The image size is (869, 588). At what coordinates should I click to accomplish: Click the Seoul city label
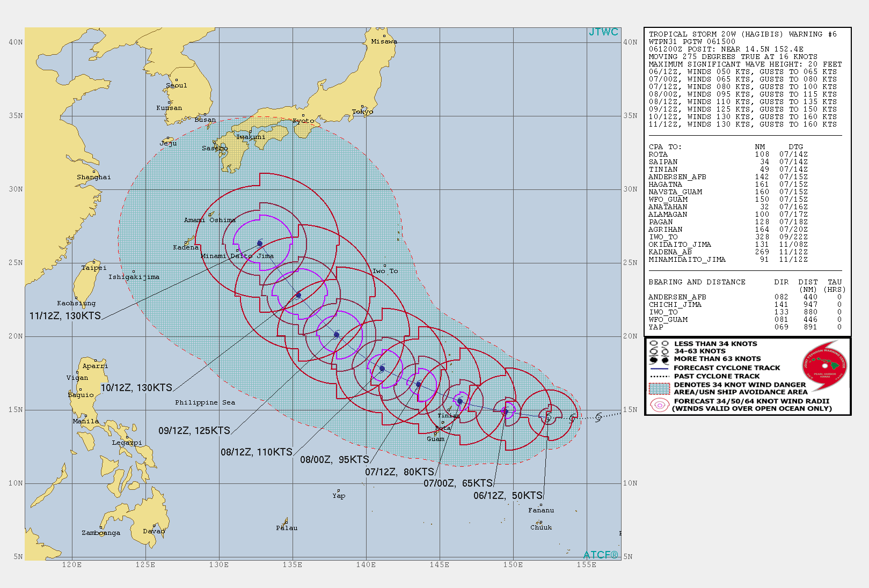(x=177, y=85)
